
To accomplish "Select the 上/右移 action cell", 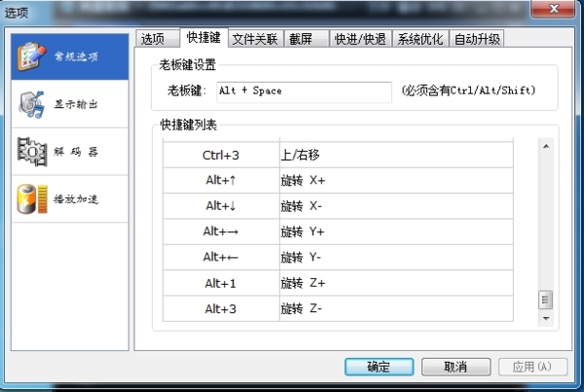I will pos(396,155).
